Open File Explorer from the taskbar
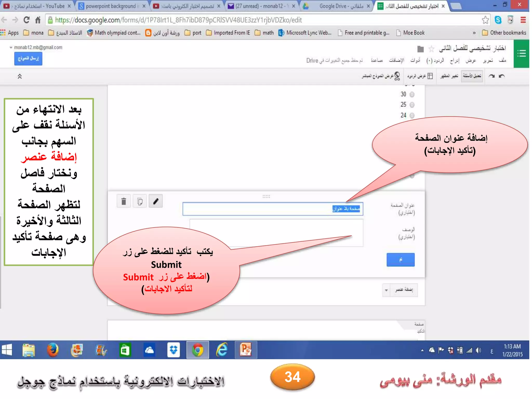532x399 pixels. [29, 350]
